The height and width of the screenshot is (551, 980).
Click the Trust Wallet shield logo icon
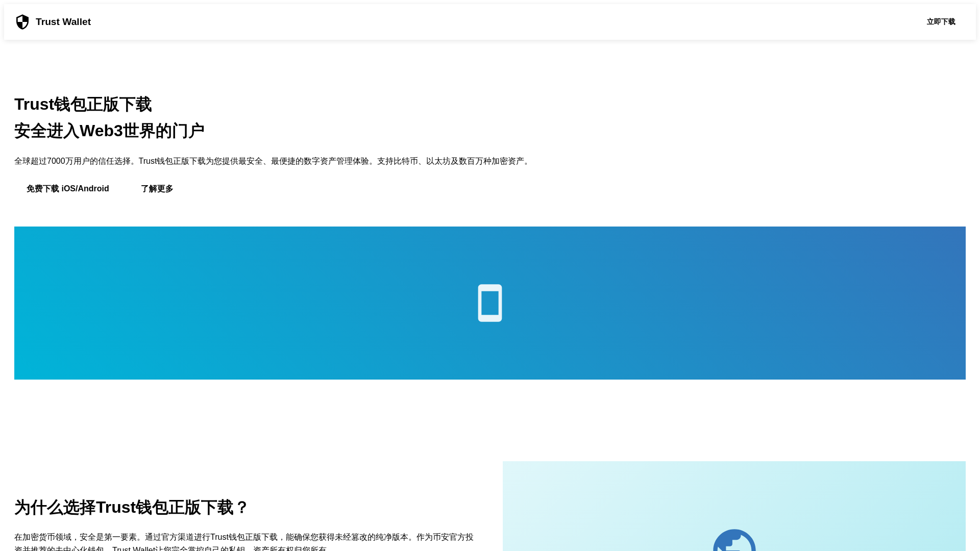coord(22,22)
